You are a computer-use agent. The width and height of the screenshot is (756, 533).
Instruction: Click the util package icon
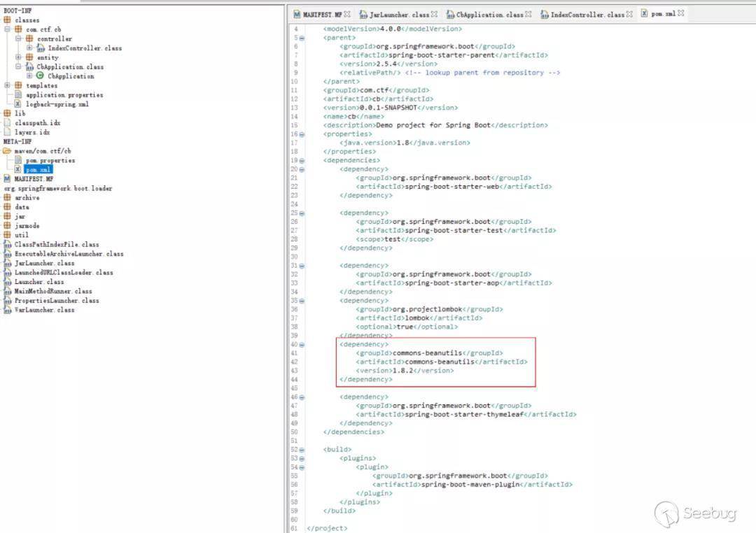[7, 235]
